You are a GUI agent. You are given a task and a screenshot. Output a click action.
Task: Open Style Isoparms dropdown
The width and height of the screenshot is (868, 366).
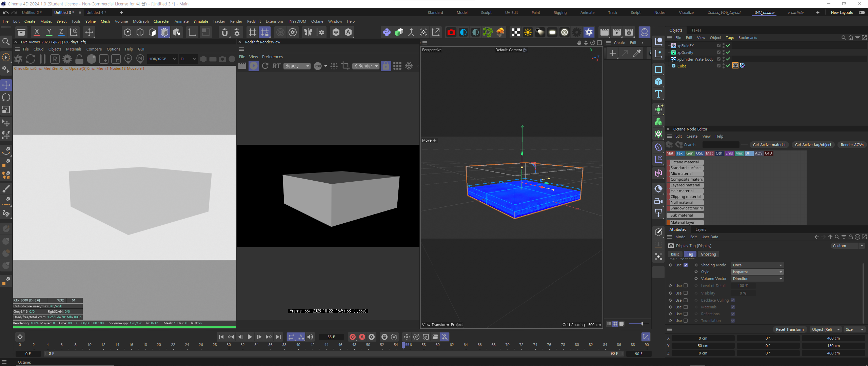click(757, 272)
